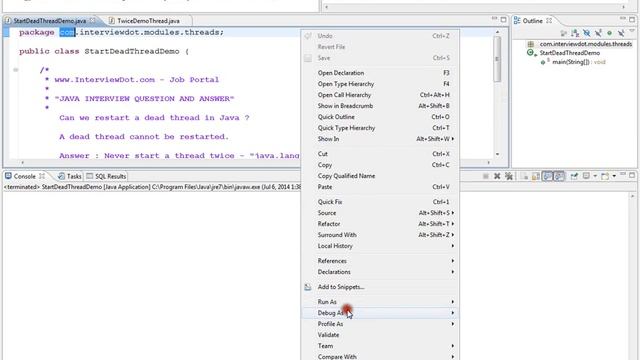This screenshot has width=640, height=360.
Task: Toggle Hide Non-Public Members in Outline
Action: (x=609, y=33)
